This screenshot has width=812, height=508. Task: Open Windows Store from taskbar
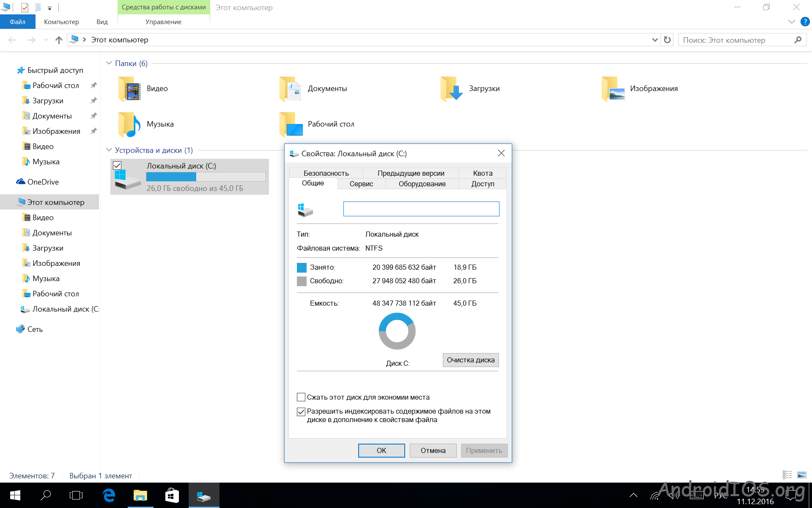pos(172,495)
